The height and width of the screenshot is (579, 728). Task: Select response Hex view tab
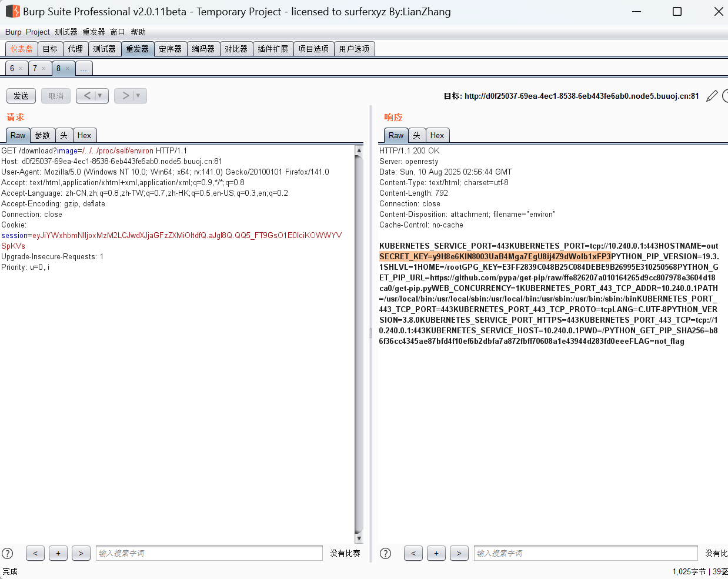pos(437,135)
